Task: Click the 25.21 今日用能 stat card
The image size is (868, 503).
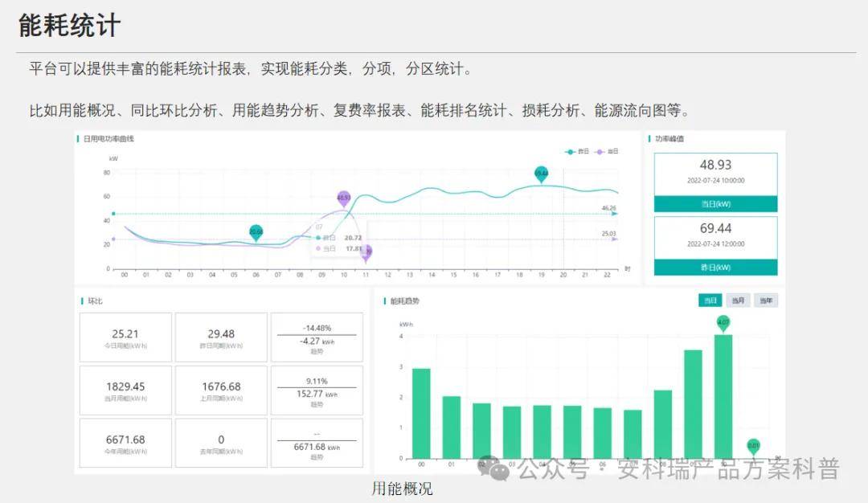Action: pos(123,337)
